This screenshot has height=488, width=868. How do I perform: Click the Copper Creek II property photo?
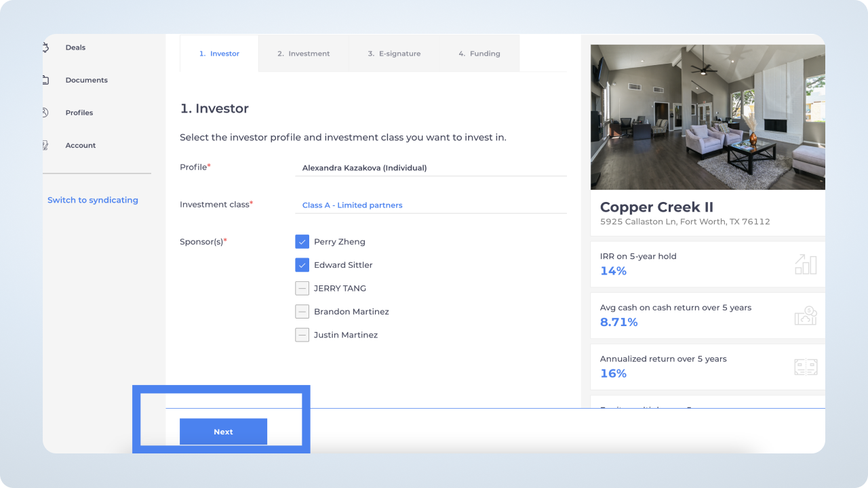(x=708, y=117)
